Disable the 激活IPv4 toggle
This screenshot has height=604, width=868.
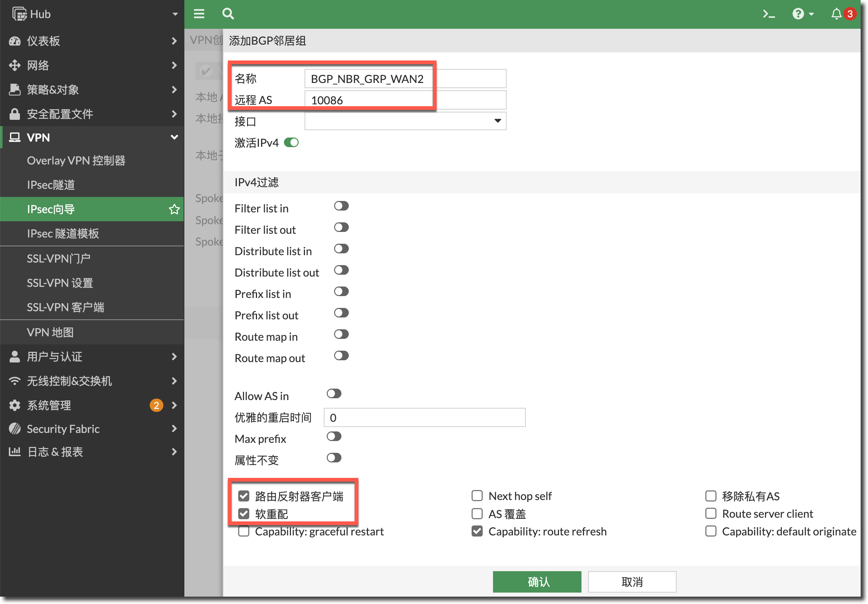[x=291, y=142]
